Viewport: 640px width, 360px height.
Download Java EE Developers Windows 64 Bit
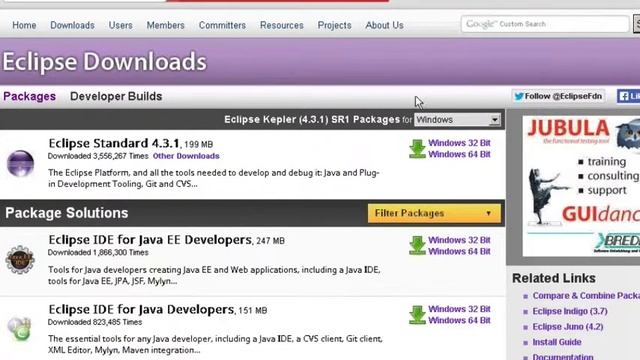click(x=459, y=251)
